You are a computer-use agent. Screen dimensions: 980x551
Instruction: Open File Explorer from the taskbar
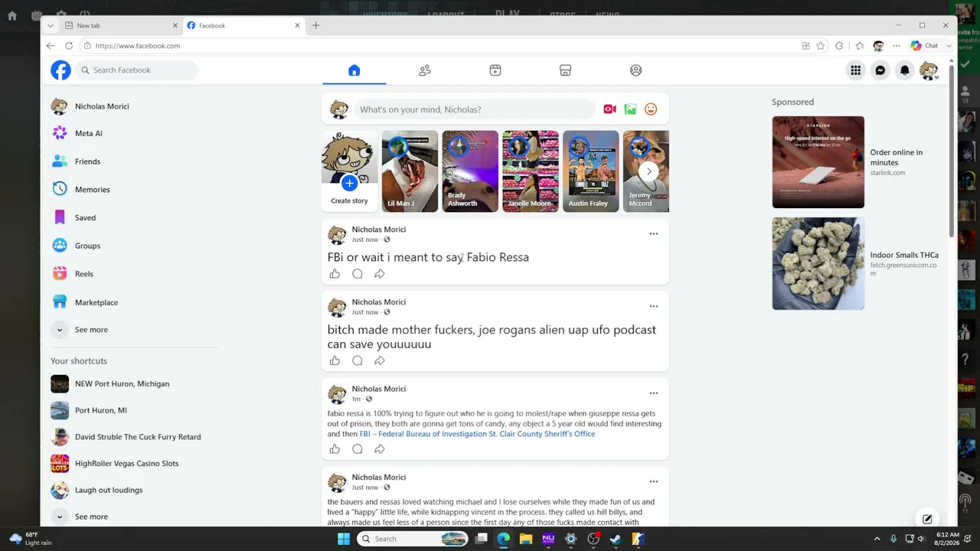tap(526, 539)
